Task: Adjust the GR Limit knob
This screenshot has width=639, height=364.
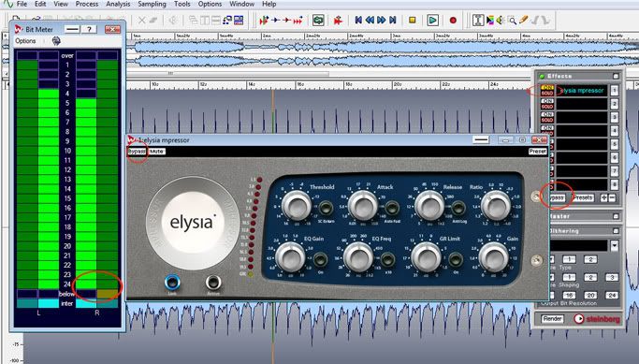Action: (426, 257)
